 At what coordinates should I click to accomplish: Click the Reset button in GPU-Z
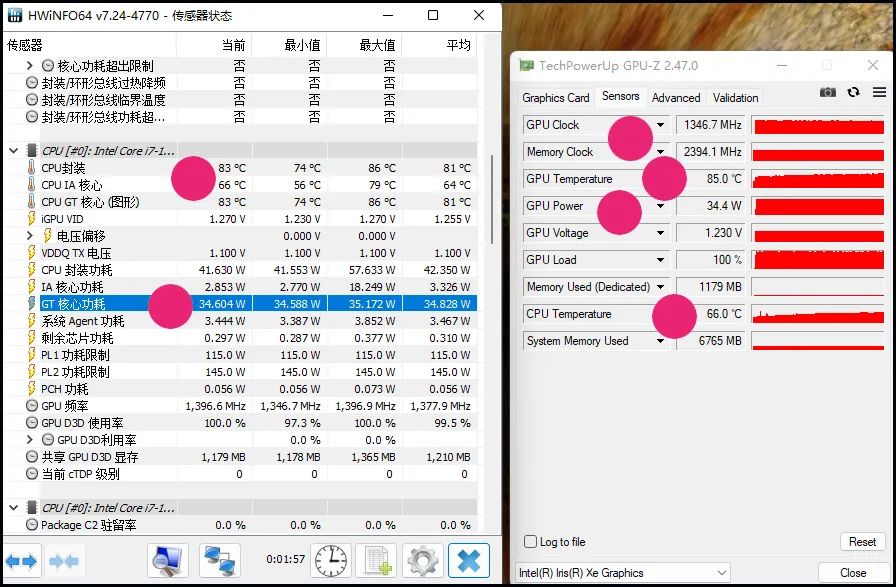tap(862, 541)
